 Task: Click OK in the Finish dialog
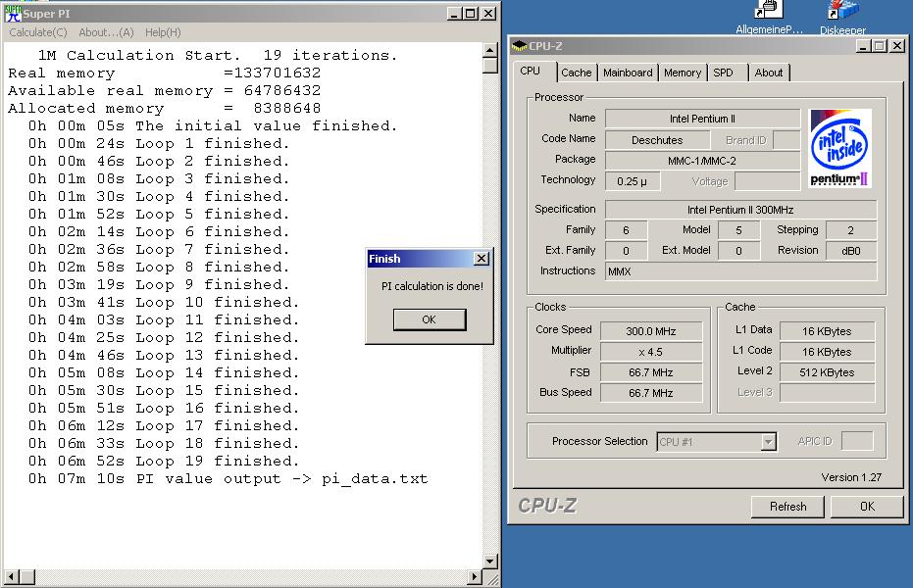pos(430,319)
